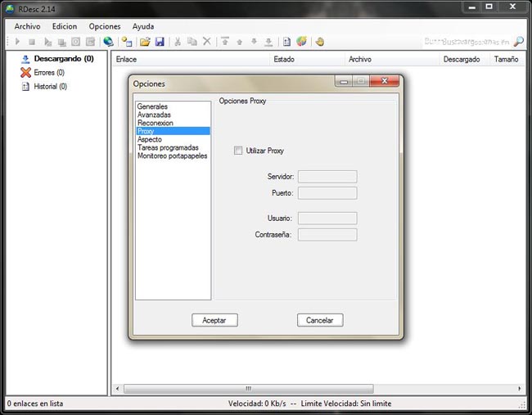Image resolution: width=532 pixels, height=415 pixels.
Task: Click the Servidor input field
Action: (x=327, y=177)
